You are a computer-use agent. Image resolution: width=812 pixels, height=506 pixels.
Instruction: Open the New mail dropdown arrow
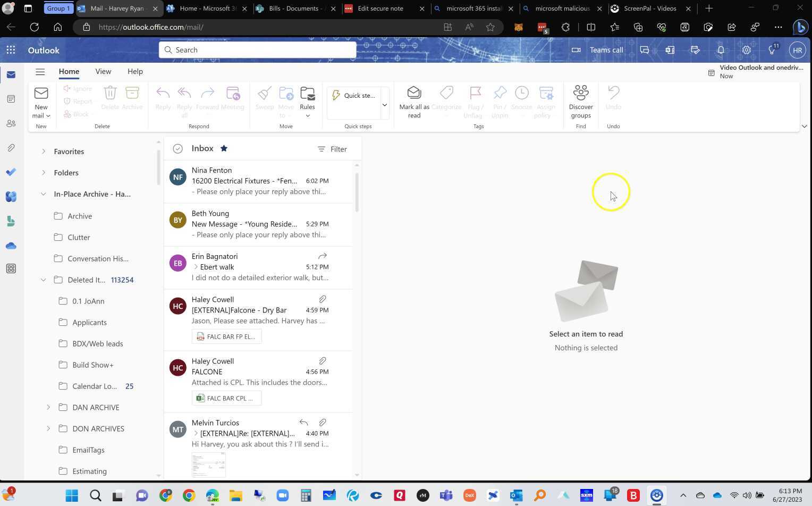pyautogui.click(x=48, y=115)
